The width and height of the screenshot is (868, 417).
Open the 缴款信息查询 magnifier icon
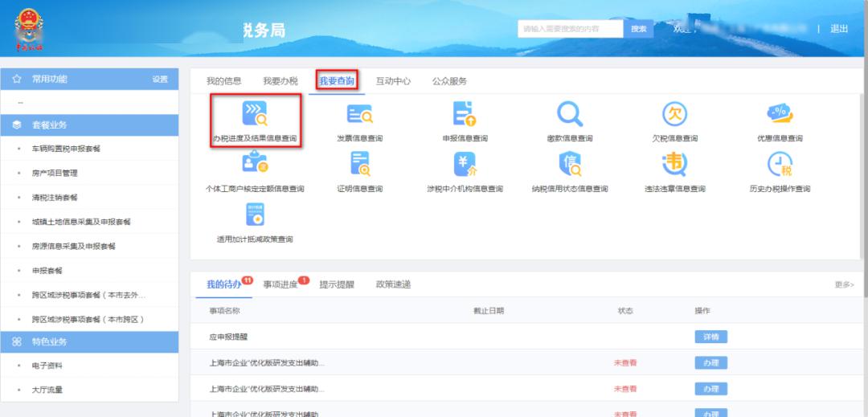click(570, 113)
